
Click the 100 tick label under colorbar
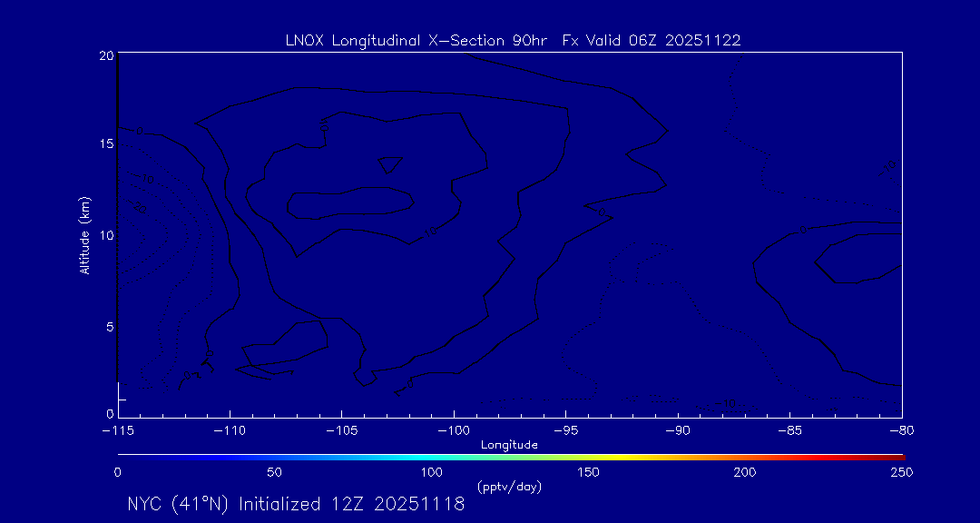(431, 472)
